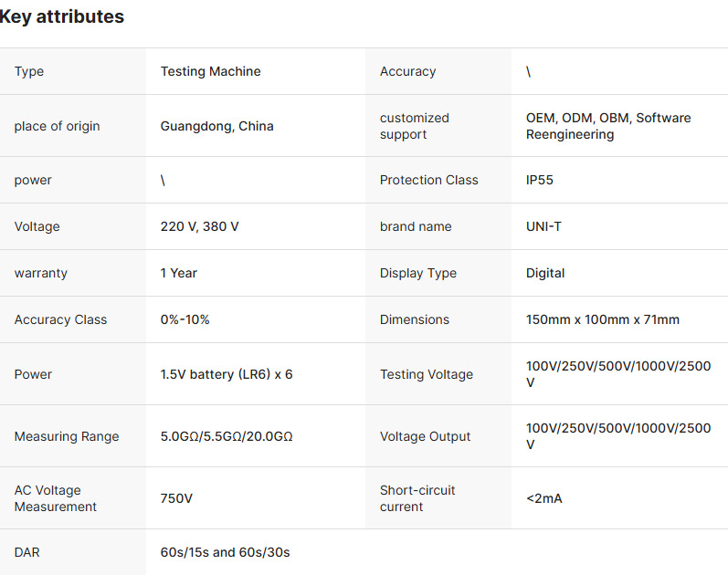Click the IP55 protection class value
728x575 pixels.
click(540, 180)
